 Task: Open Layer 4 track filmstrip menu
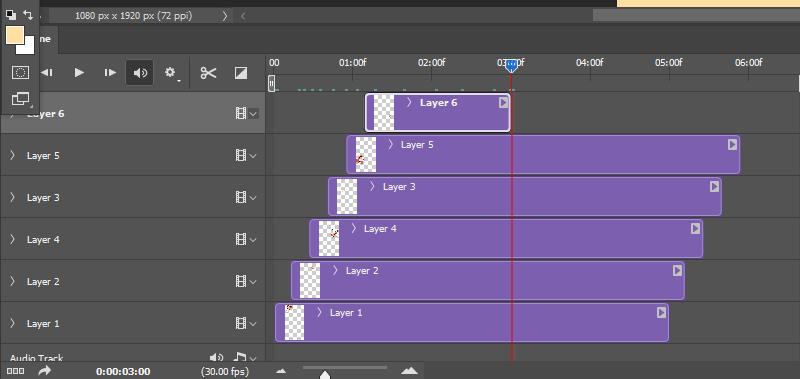click(246, 239)
